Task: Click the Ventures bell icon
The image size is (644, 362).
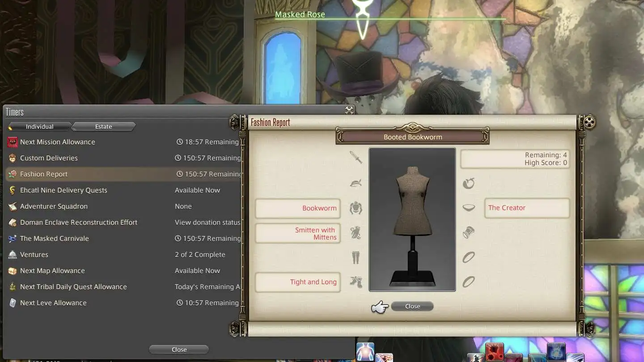Action: (13, 255)
